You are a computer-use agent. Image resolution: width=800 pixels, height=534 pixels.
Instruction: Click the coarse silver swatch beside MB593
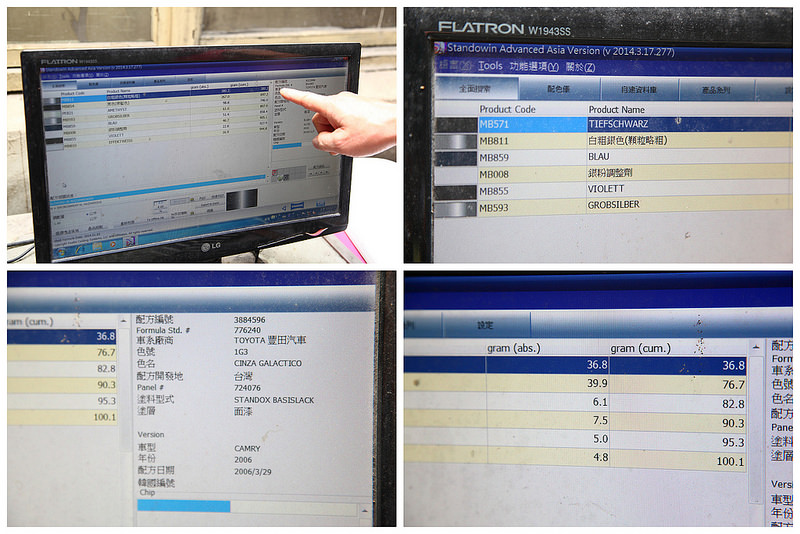point(456,209)
